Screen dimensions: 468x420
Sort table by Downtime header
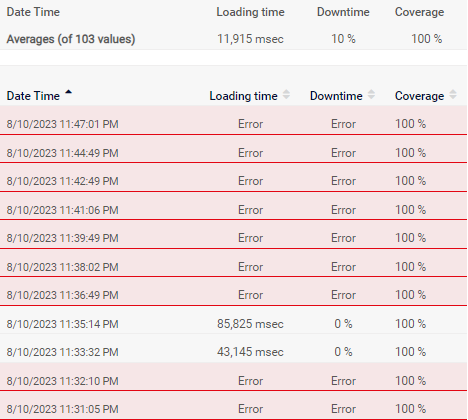pos(336,96)
